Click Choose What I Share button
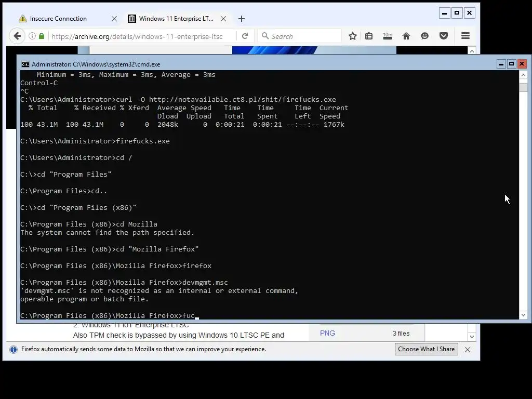 [426, 349]
